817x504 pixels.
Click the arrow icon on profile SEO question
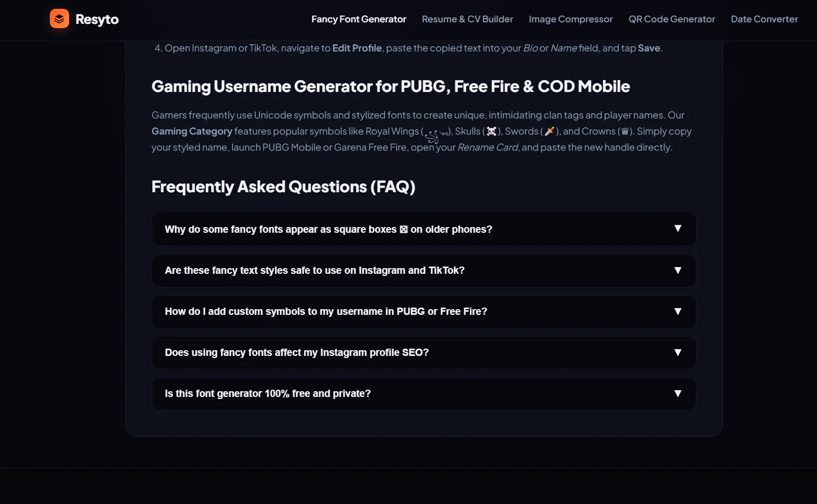coord(678,352)
